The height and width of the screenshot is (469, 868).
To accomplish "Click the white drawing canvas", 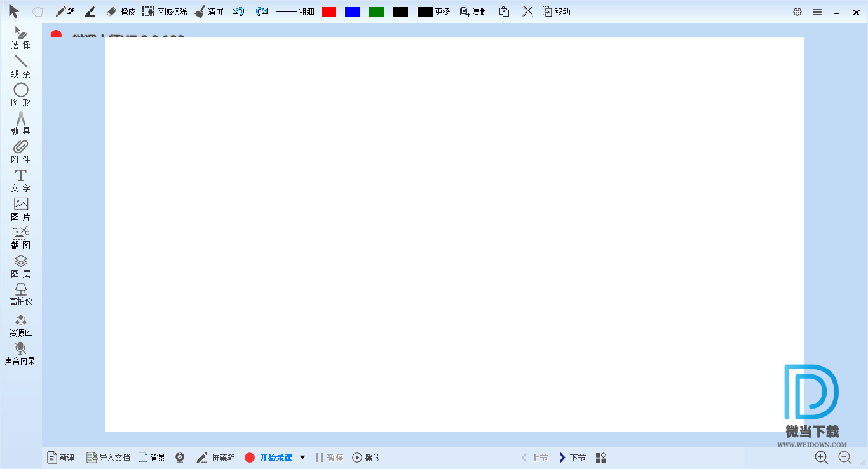I will [x=454, y=234].
